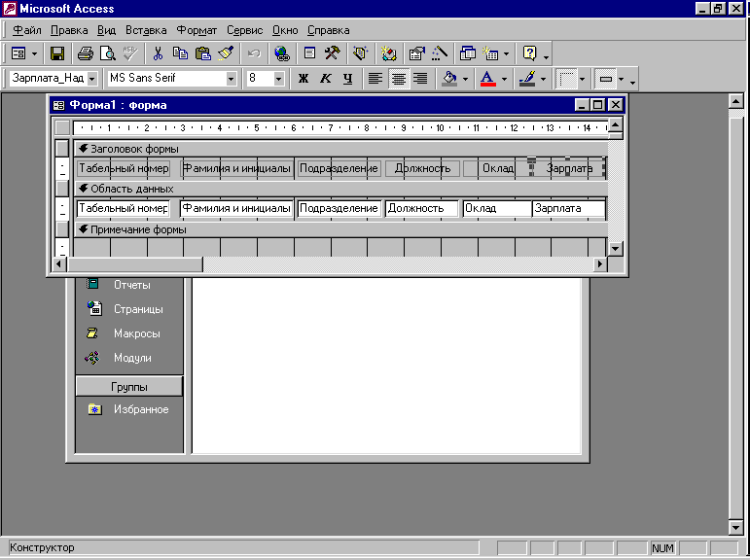Select the Примечание формы section bar
The height and width of the screenshot is (560, 750).
(340, 229)
